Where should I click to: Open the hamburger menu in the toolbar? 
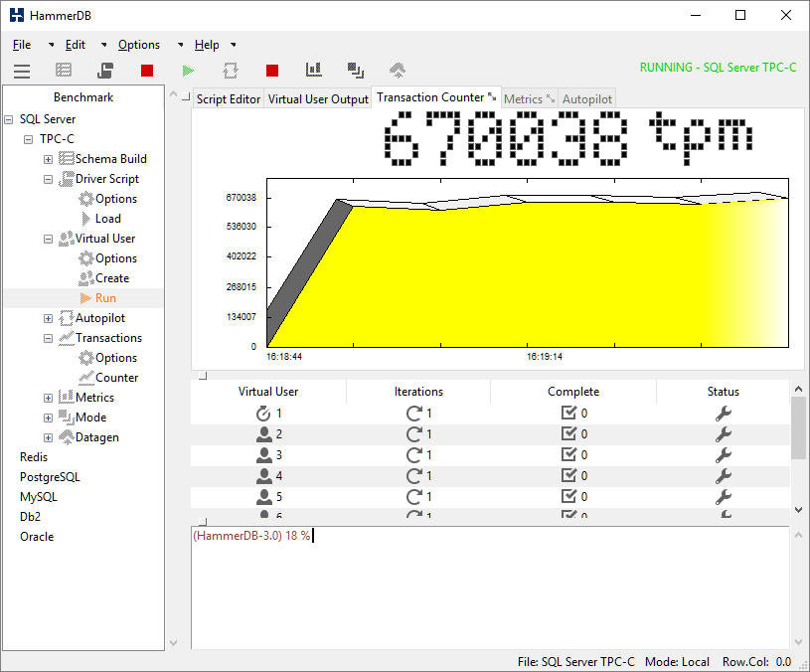[x=22, y=71]
